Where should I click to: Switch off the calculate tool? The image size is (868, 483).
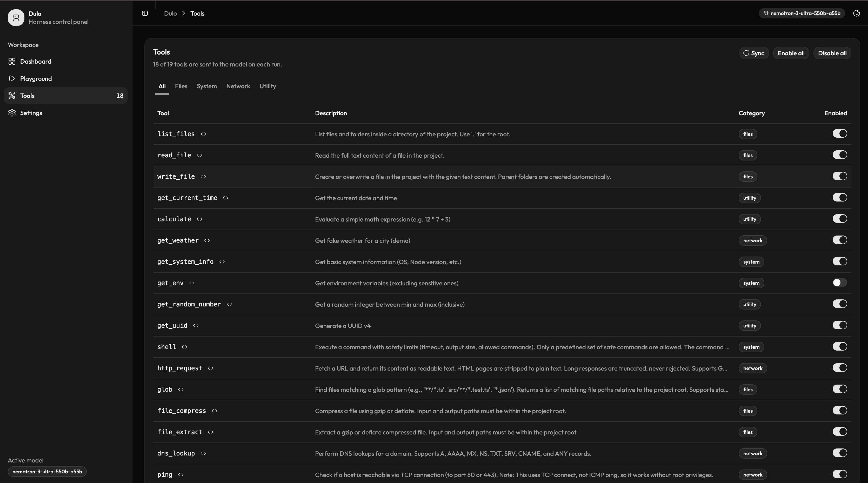tap(839, 219)
